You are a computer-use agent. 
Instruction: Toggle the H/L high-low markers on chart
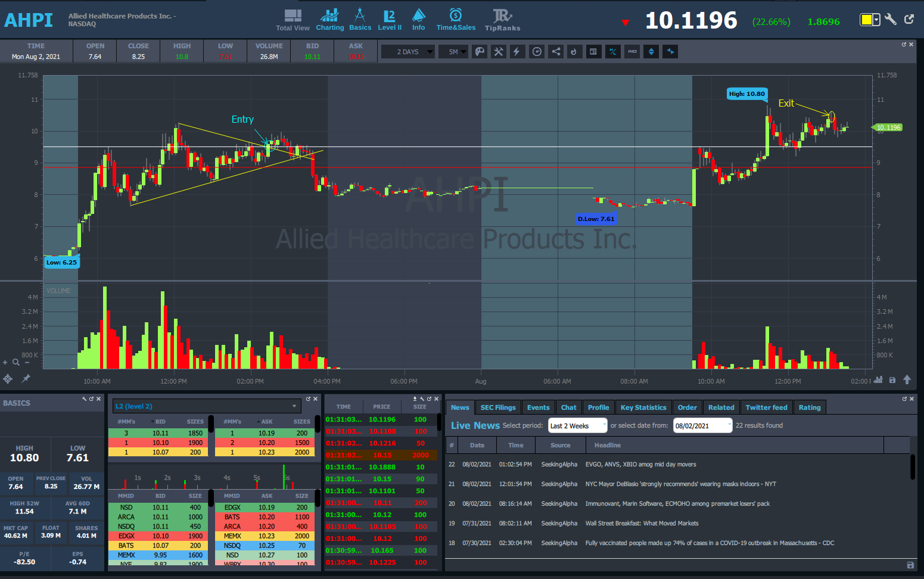coord(612,52)
